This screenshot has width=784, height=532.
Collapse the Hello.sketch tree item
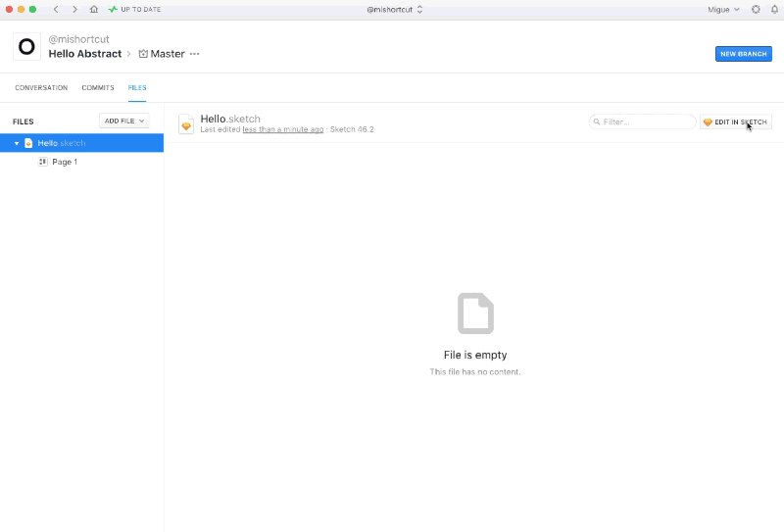point(17,143)
